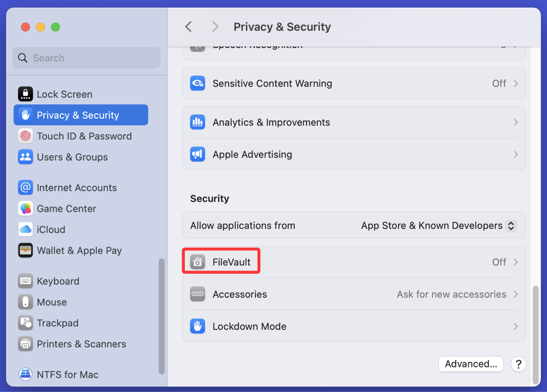Click the Lockdown Mode hand icon
The height and width of the screenshot is (392, 547).
197,326
